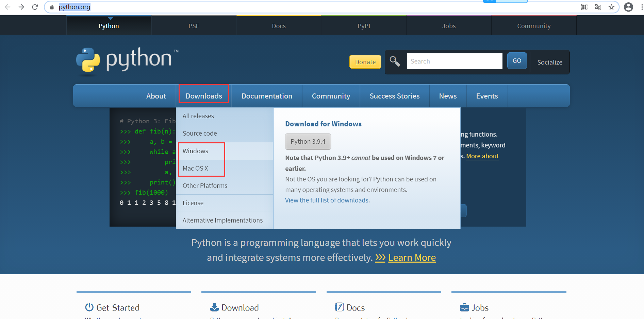Open the Jobs top tab
Viewport: 644px width, 319px height.
pos(449,26)
